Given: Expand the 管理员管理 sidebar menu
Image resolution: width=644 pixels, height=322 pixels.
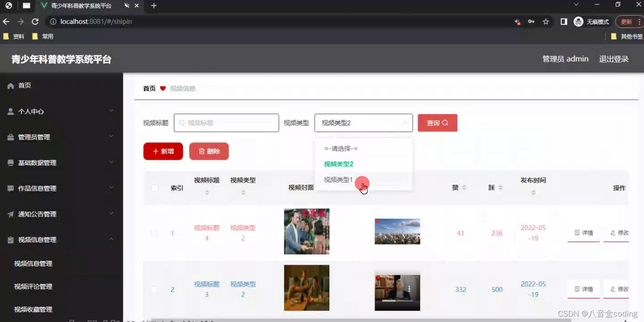Looking at the screenshot, I should coord(111,136).
